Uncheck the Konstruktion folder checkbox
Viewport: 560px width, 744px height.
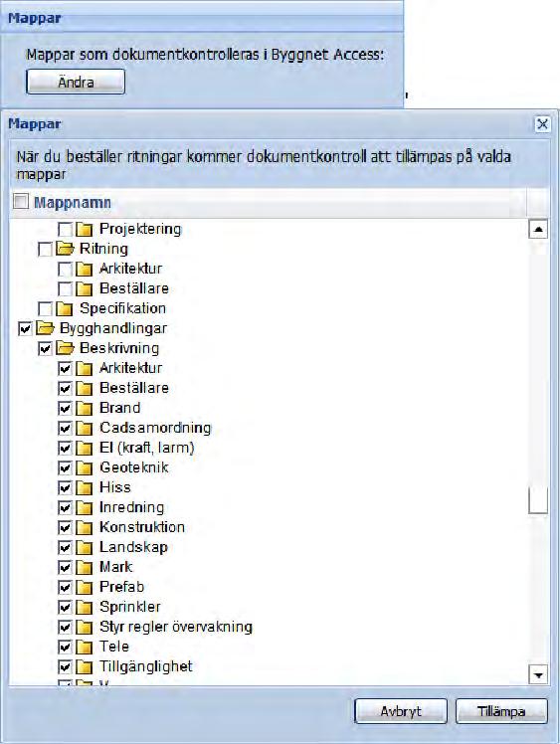coord(65,527)
